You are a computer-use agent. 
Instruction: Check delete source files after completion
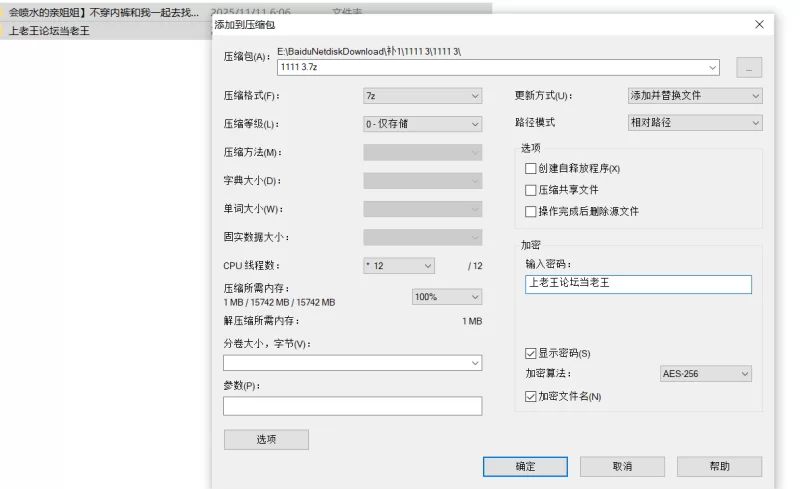[531, 212]
